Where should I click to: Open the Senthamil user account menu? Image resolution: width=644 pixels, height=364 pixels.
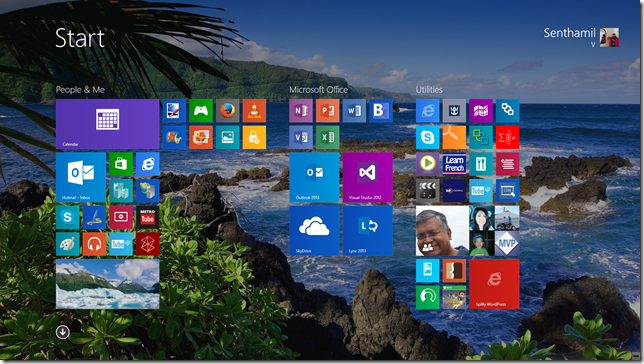coord(581,37)
